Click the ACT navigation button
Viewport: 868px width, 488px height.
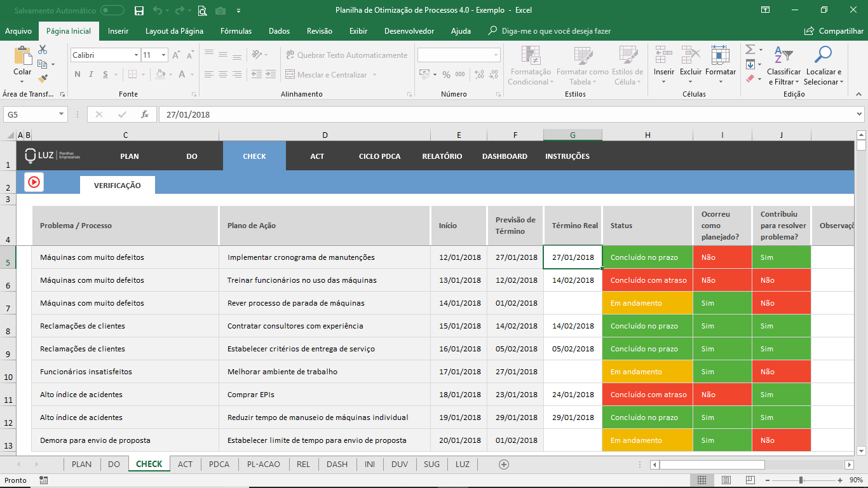tap(318, 156)
